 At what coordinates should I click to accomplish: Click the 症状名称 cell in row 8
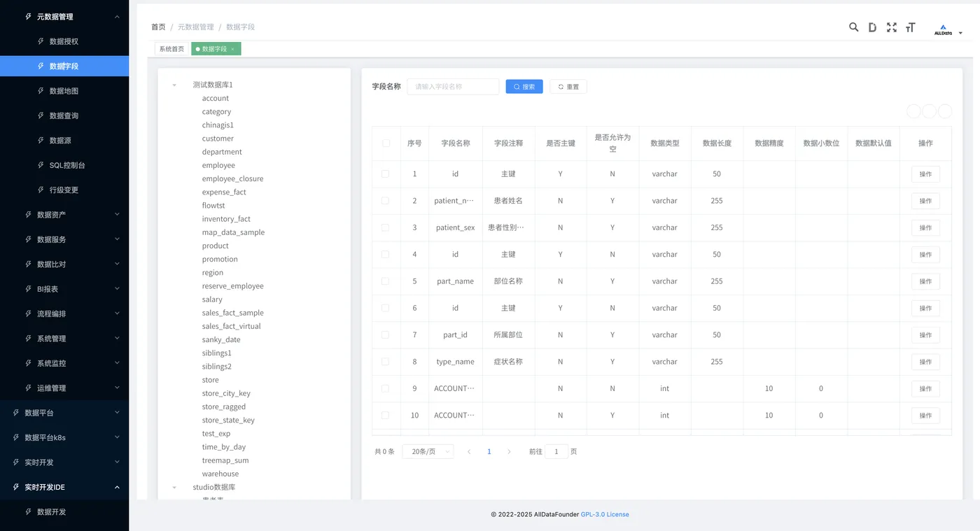508,362
